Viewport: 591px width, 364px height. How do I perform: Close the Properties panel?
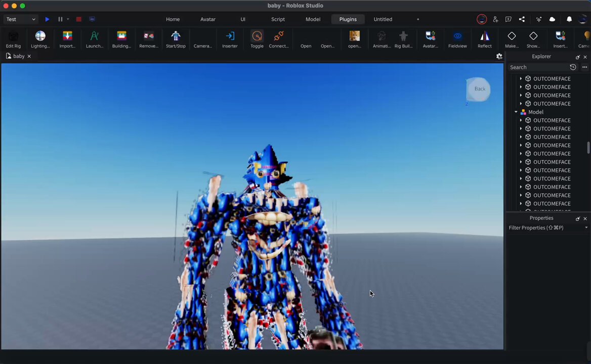pyautogui.click(x=585, y=218)
